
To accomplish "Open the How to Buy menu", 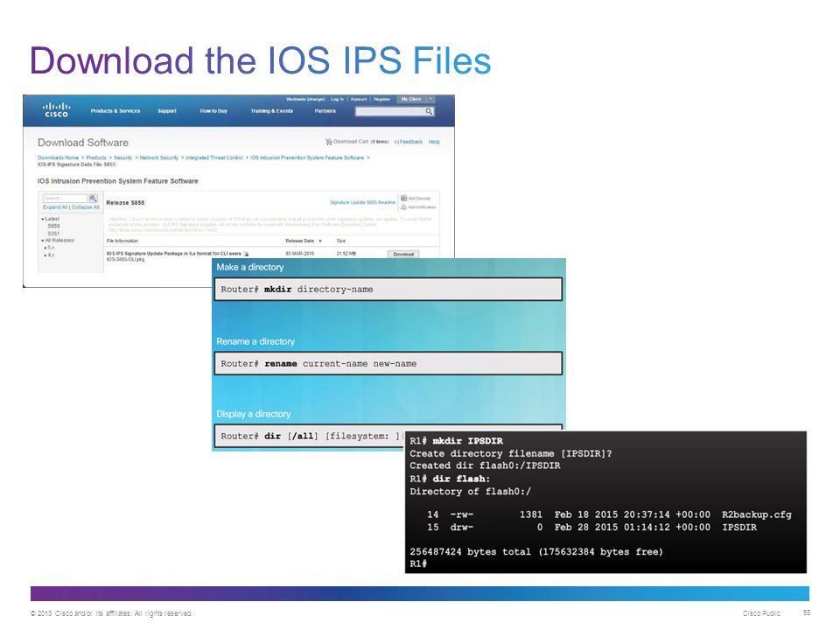I will pyautogui.click(x=213, y=111).
